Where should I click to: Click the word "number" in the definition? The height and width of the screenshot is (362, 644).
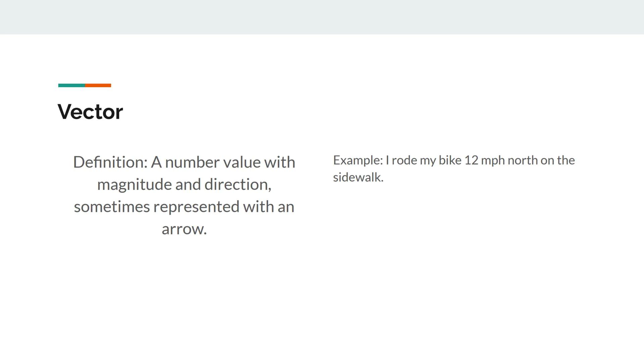(x=192, y=163)
